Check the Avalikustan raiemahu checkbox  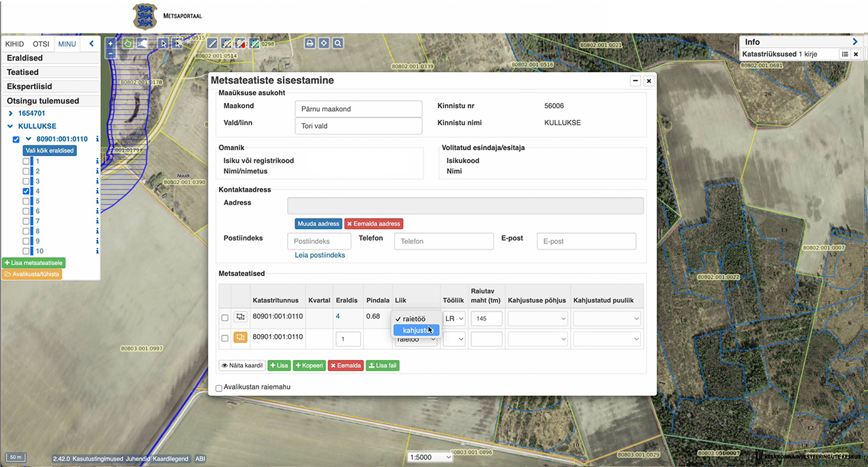click(x=219, y=388)
